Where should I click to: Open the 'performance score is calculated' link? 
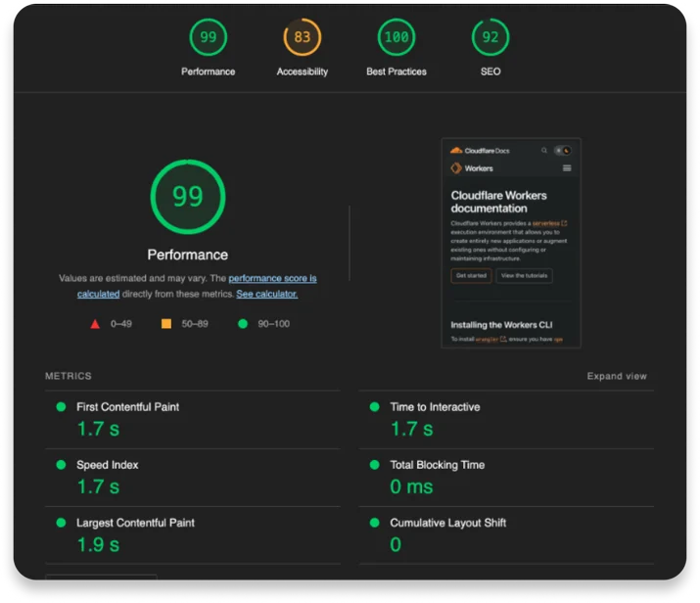[x=272, y=279]
